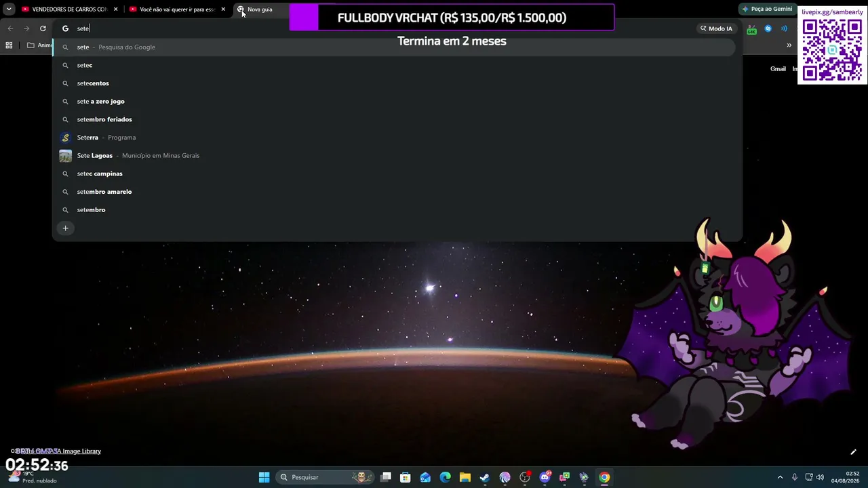
Task: Open the network tray icon
Action: [x=809, y=477]
